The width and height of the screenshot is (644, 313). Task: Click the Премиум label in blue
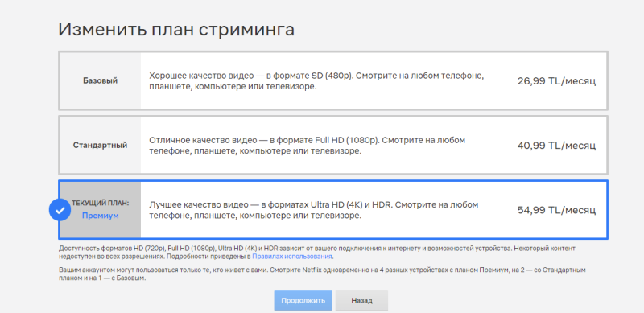tap(100, 216)
